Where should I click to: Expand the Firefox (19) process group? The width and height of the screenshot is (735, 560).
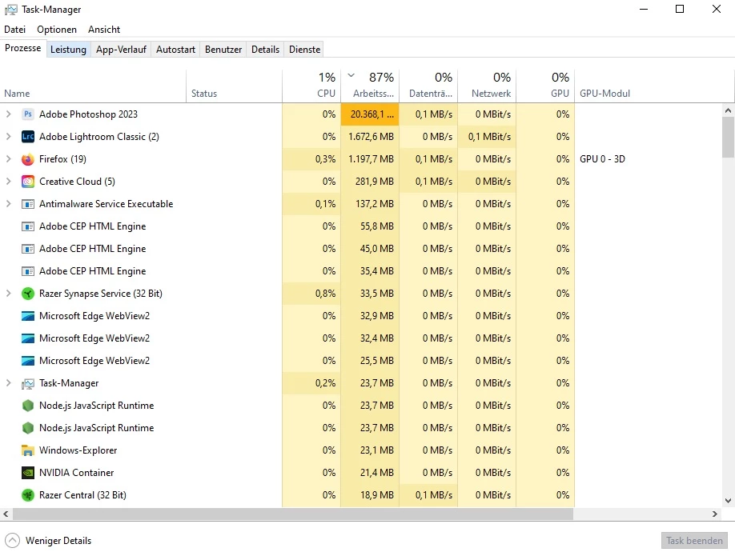[x=8, y=159]
